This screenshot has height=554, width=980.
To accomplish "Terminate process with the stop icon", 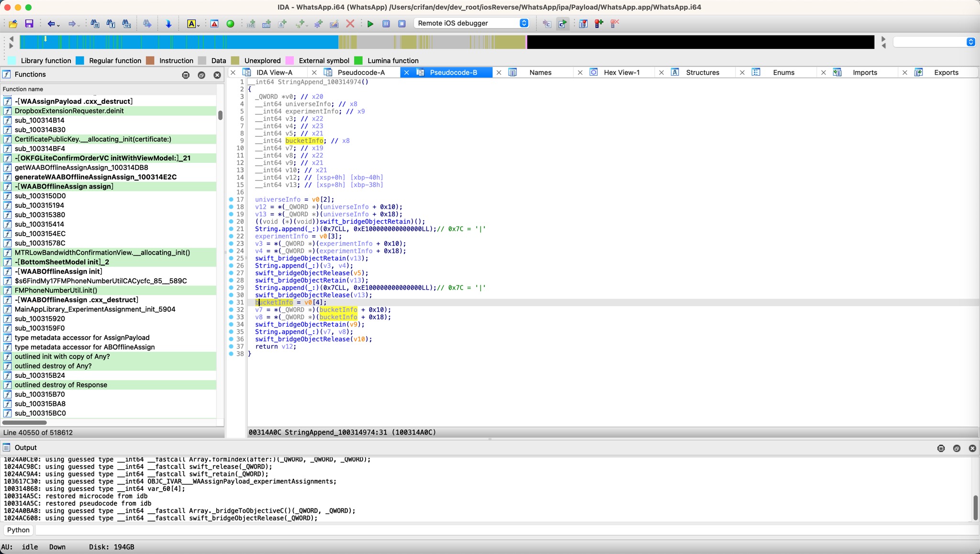I will coord(402,23).
